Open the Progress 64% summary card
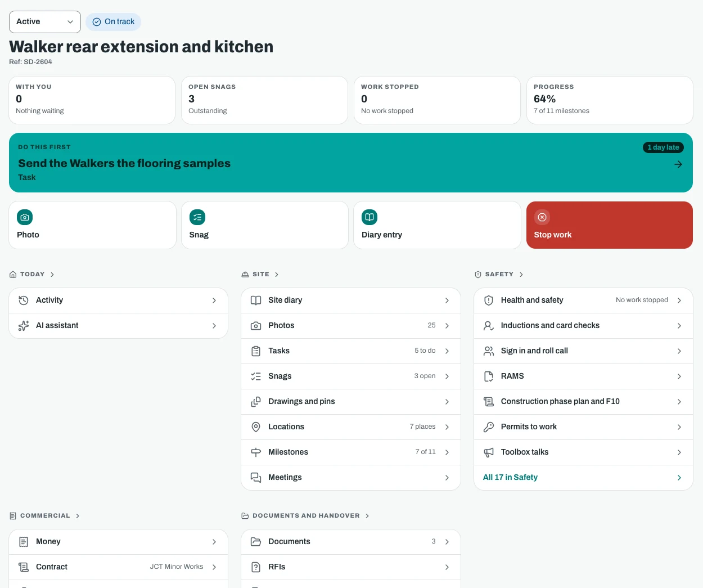This screenshot has width=703, height=588. [x=610, y=100]
